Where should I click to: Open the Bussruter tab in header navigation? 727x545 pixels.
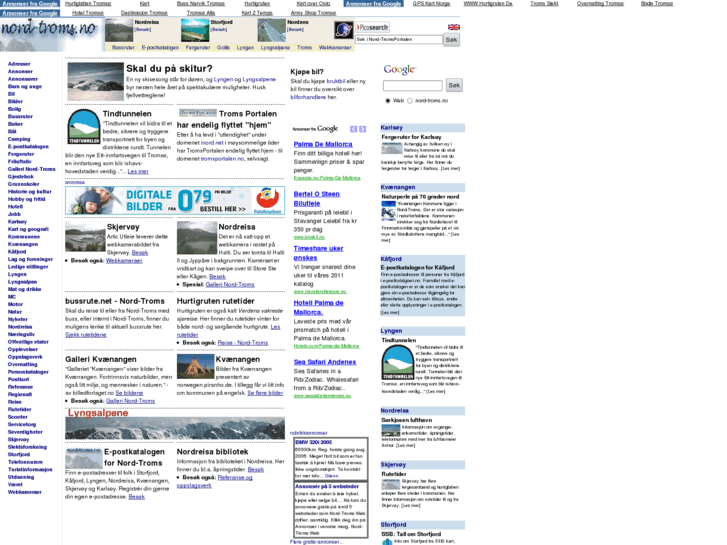(123, 47)
